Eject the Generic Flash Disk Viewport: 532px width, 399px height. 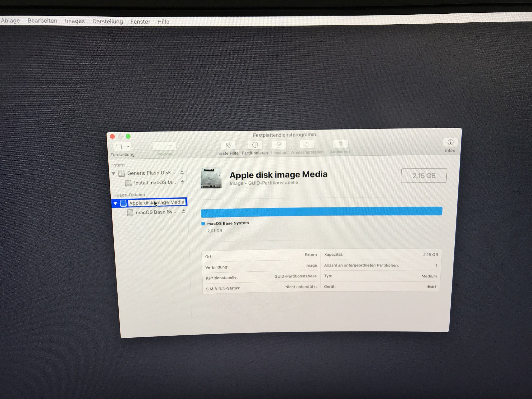click(x=182, y=172)
